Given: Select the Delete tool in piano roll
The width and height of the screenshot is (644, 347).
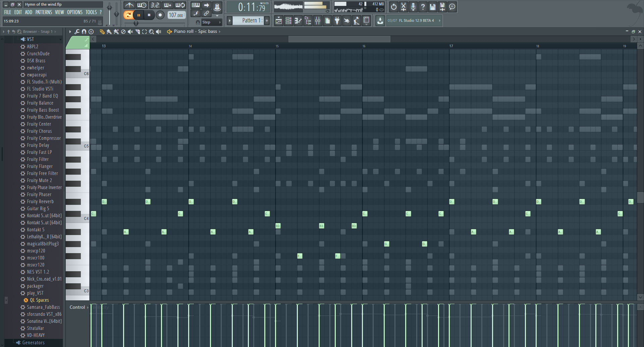Looking at the screenshot, I should [x=123, y=32].
